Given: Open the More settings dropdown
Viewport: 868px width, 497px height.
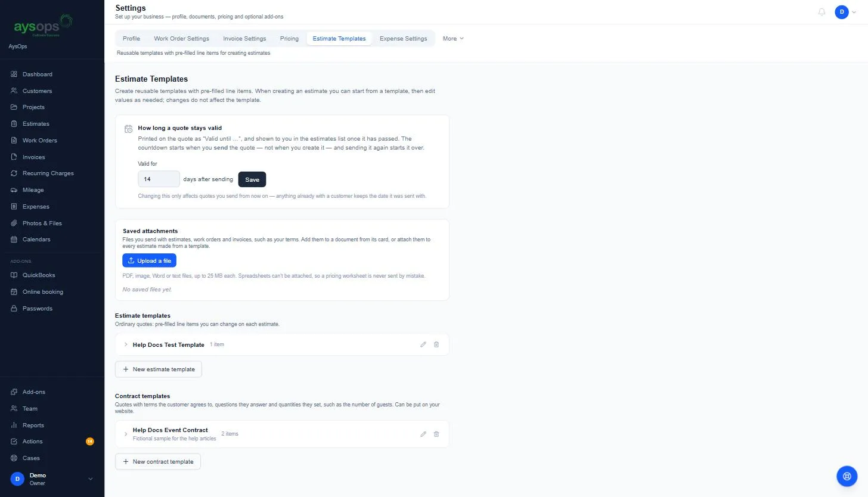Looking at the screenshot, I should (x=453, y=39).
